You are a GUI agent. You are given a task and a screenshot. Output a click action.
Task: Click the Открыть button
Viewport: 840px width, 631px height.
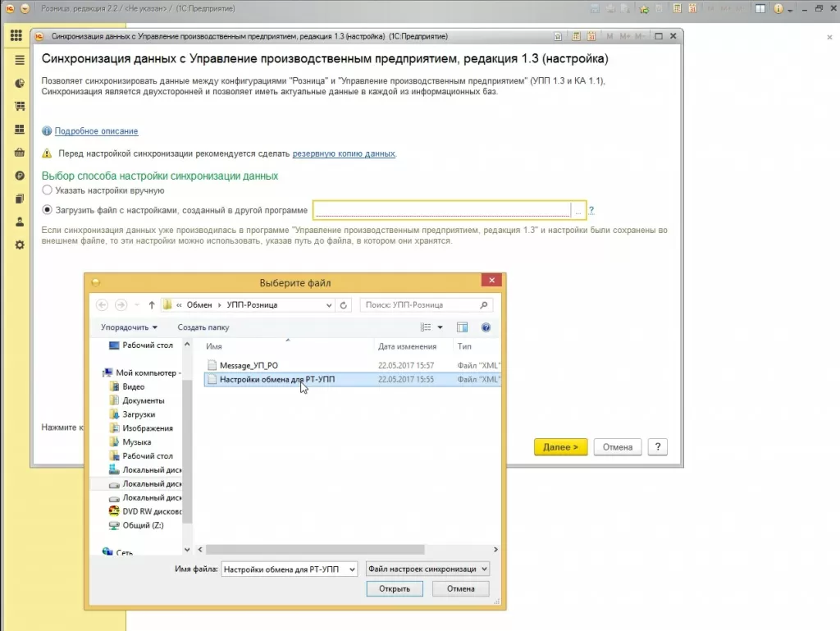pyautogui.click(x=395, y=588)
